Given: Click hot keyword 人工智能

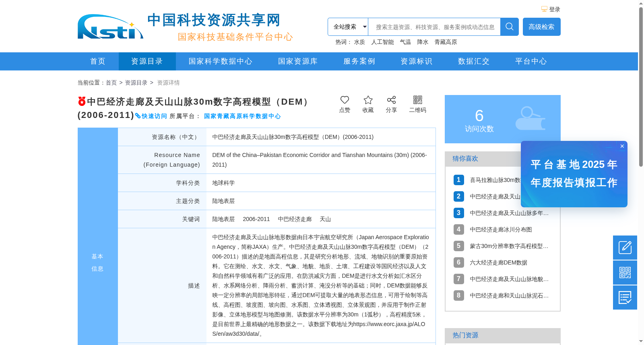Looking at the screenshot, I should [382, 42].
